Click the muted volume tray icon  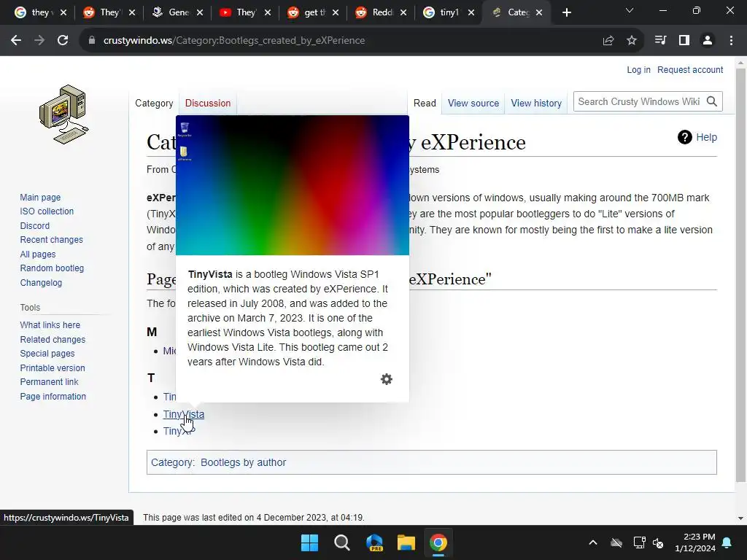point(659,542)
